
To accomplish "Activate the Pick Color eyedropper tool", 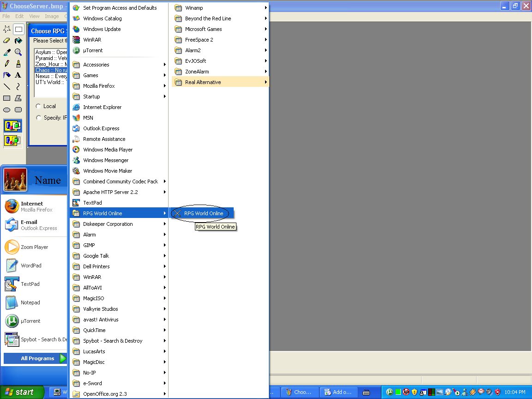I will click(7, 52).
